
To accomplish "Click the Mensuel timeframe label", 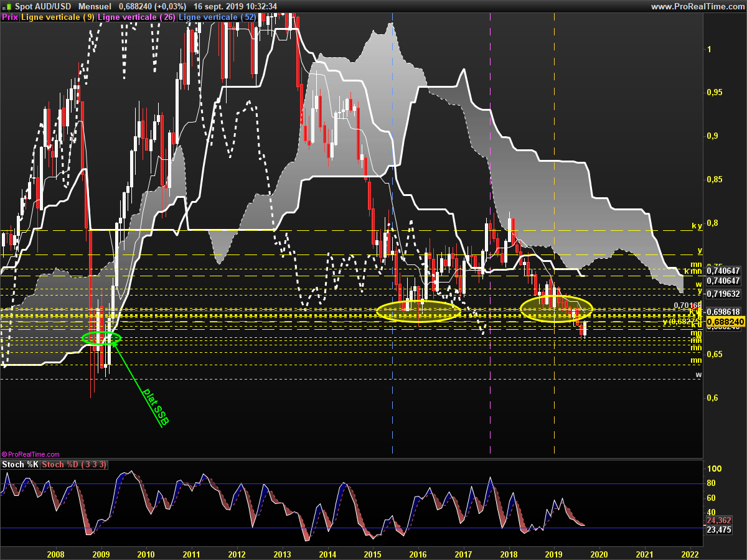I will (x=95, y=6).
